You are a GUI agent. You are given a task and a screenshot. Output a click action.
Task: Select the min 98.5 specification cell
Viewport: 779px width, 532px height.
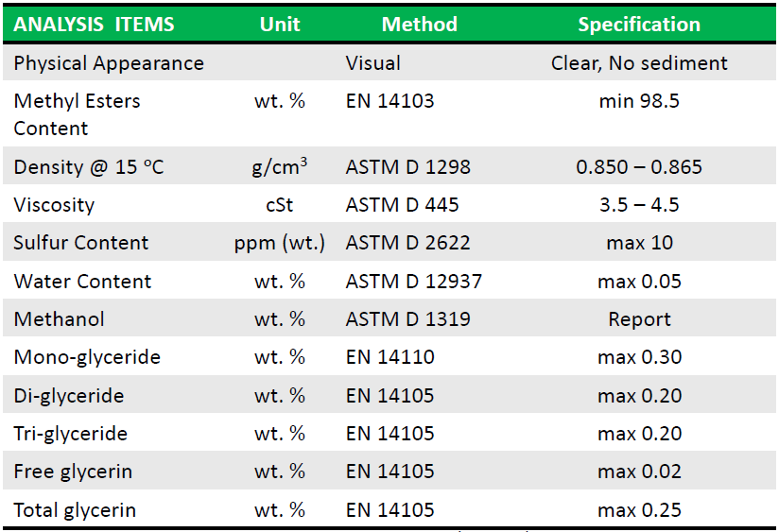coord(639,101)
